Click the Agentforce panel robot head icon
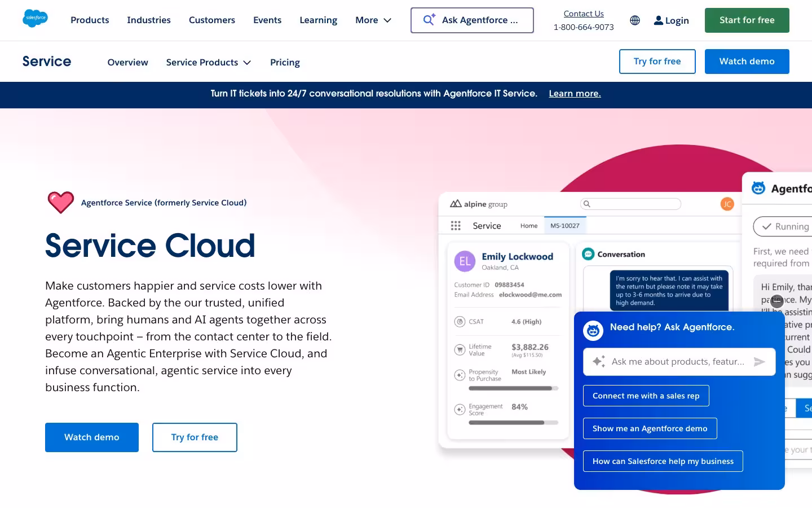The width and height of the screenshot is (812, 508). [758, 188]
